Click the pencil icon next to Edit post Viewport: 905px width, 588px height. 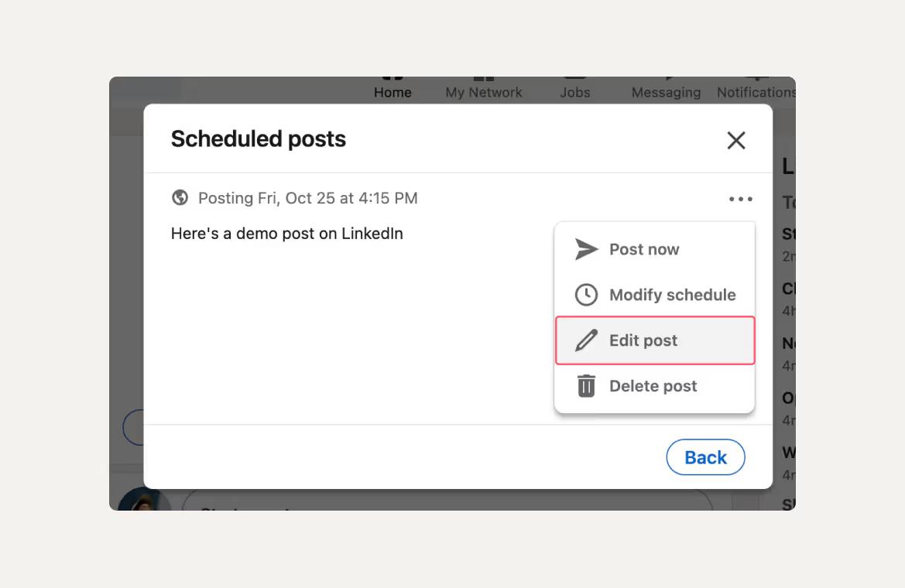click(x=586, y=340)
